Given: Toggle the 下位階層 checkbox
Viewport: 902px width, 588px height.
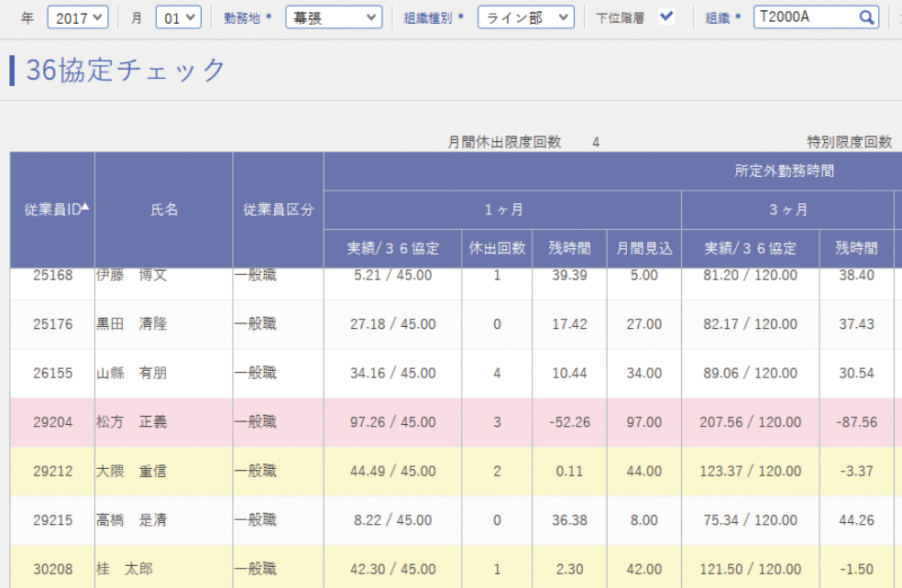Looking at the screenshot, I should pyautogui.click(x=666, y=16).
